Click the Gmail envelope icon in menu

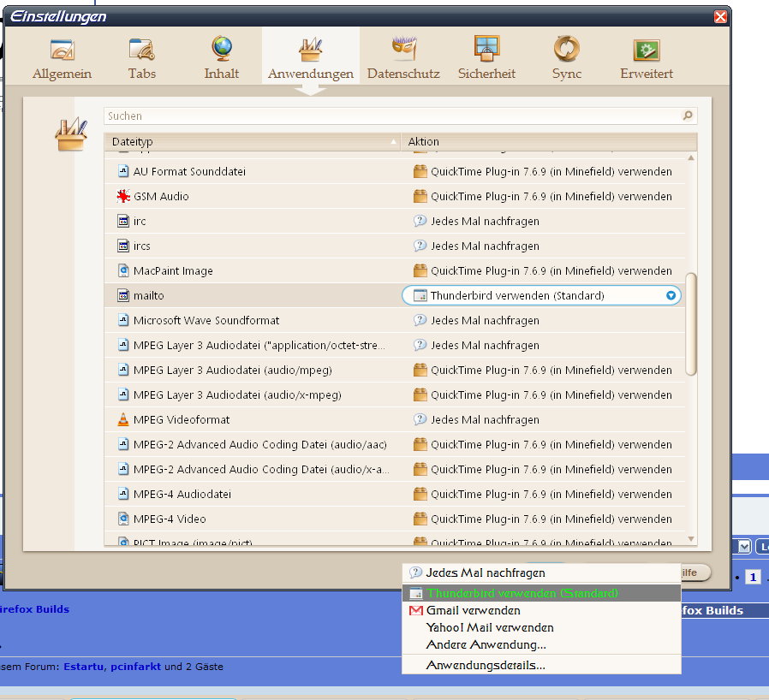[416, 610]
